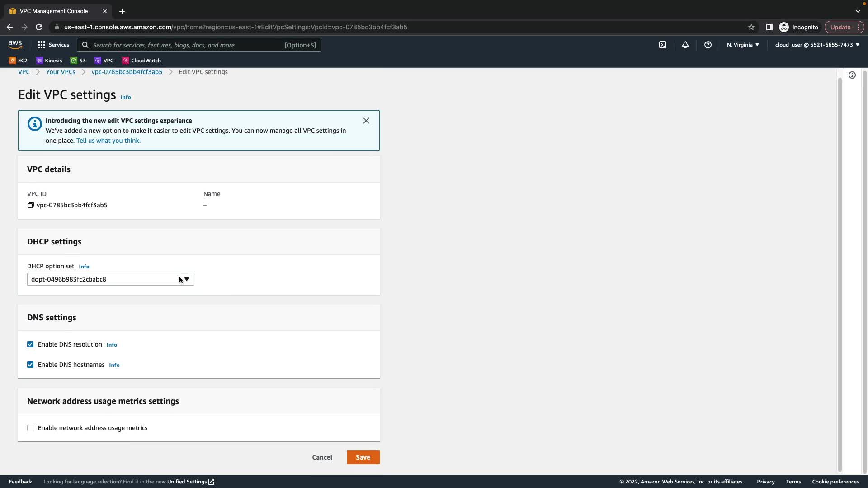Image resolution: width=868 pixels, height=488 pixels.
Task: Open the Services grid menu
Action: click(x=53, y=45)
